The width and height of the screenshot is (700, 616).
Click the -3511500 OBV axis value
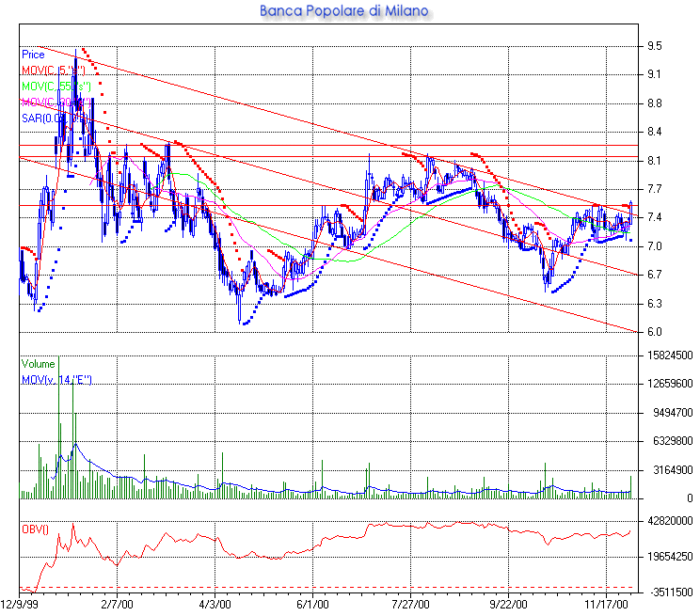click(672, 592)
